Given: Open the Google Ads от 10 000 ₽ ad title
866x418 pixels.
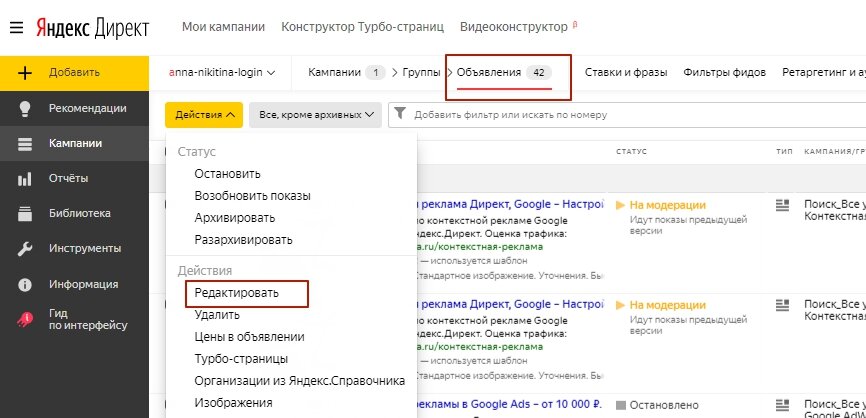Looking at the screenshot, I should [510, 404].
